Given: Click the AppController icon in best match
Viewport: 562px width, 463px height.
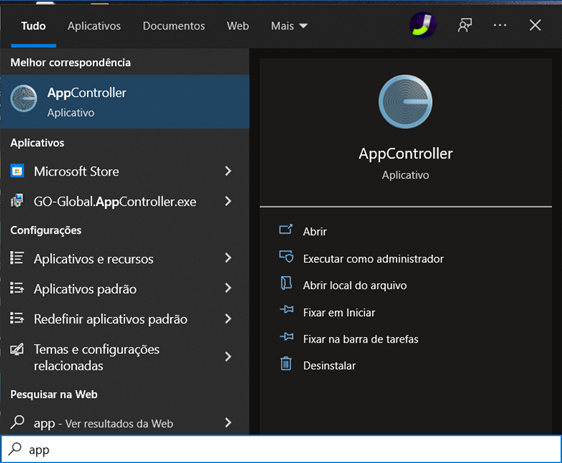Looking at the screenshot, I should (24, 99).
